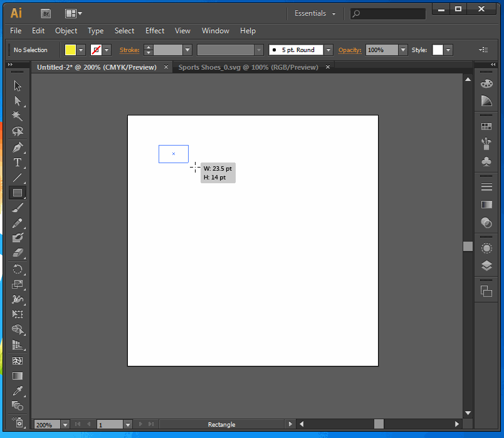Viewport: 504px width, 438px height.
Task: Open the Essentials workspace dropdown
Action: (x=315, y=13)
